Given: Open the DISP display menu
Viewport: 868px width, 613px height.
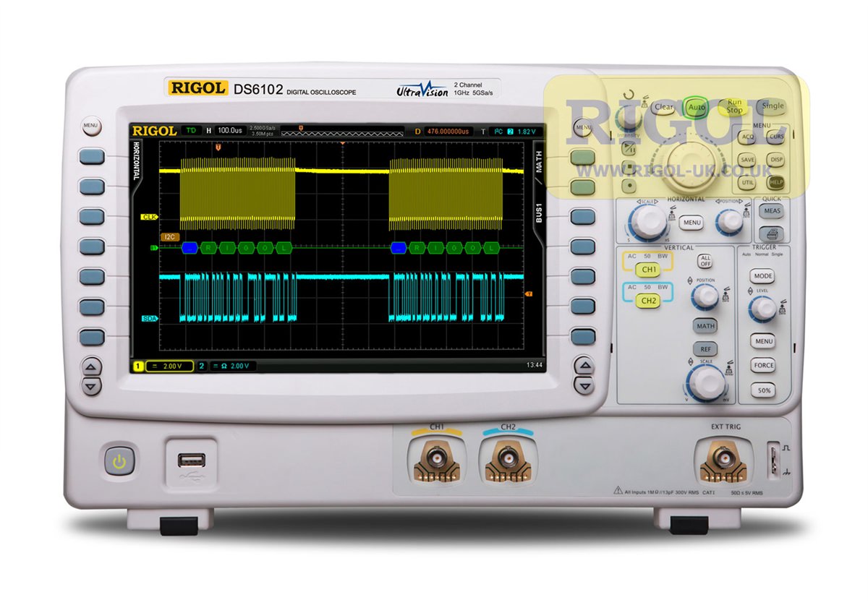Looking at the screenshot, I should 775,160.
